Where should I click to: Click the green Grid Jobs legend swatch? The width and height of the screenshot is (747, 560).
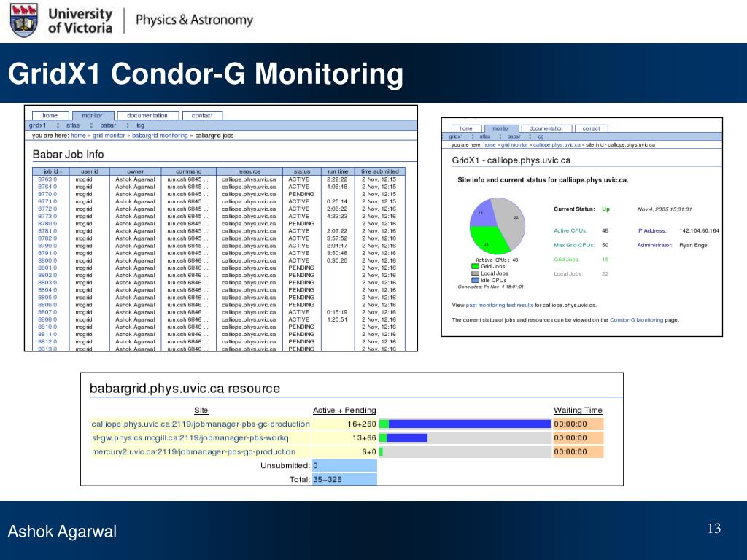[x=475, y=267]
